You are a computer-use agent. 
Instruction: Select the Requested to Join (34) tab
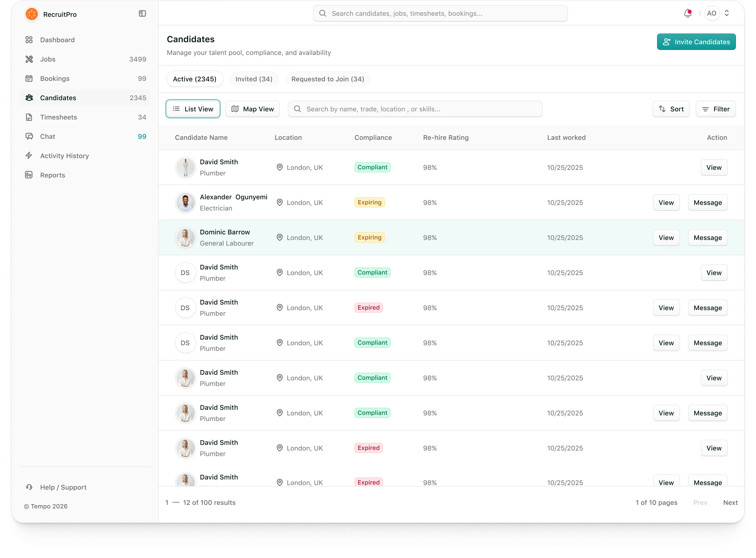[328, 79]
